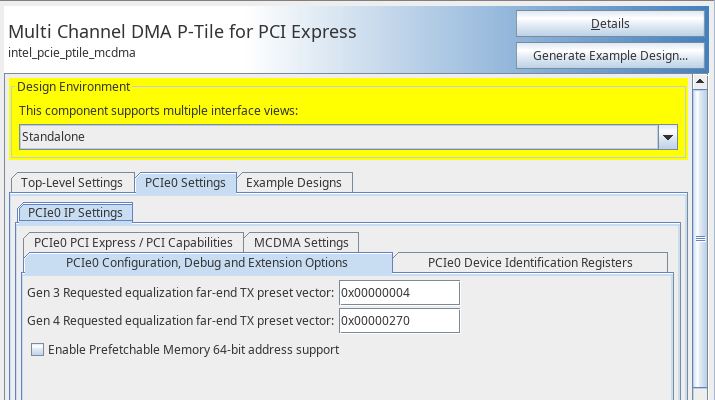Select the PCIe0 Settings tab

tap(185, 183)
